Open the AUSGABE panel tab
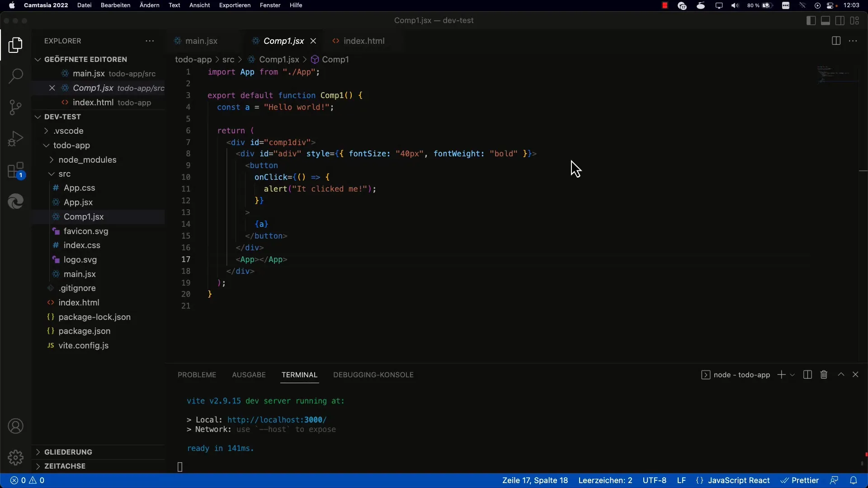 click(249, 375)
